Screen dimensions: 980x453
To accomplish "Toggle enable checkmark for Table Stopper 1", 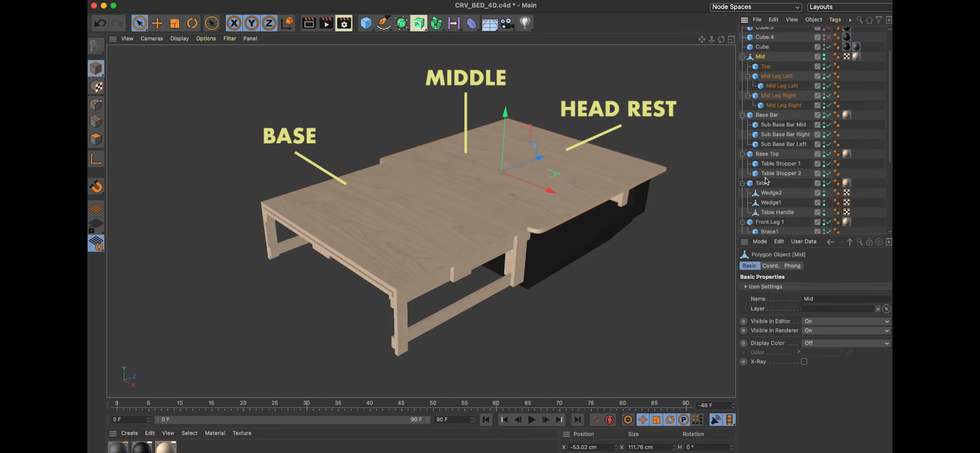I will [x=828, y=163].
